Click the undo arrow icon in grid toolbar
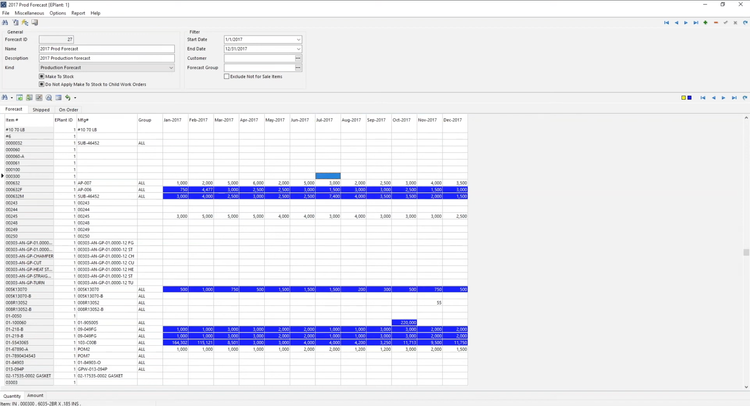Image resolution: width=750 pixels, height=406 pixels. 68,98
